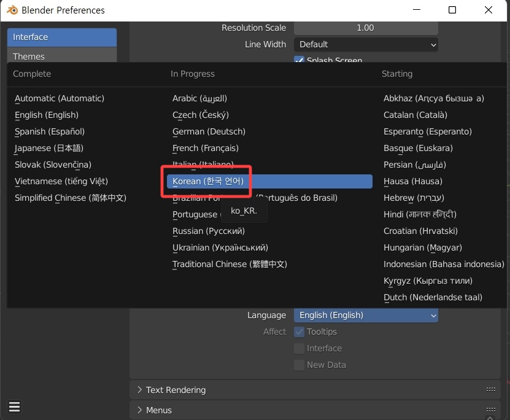
Task: Select Japanese language option
Action: click(x=49, y=148)
